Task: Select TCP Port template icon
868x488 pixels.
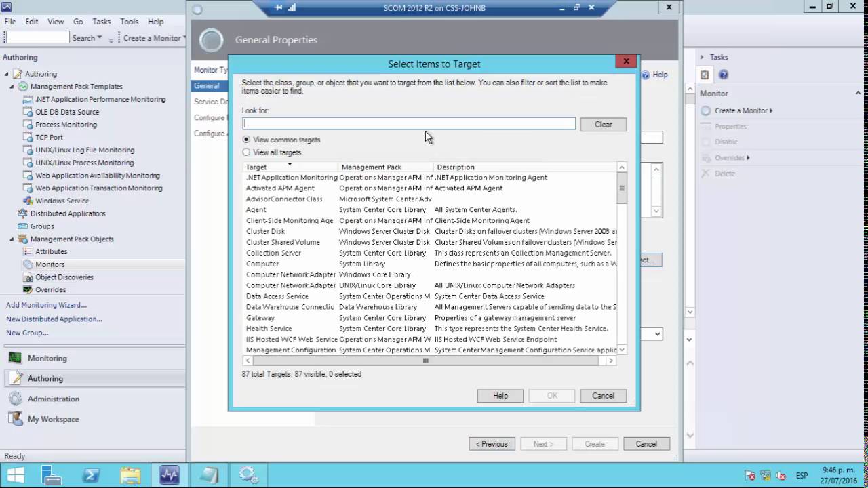Action: pos(28,137)
